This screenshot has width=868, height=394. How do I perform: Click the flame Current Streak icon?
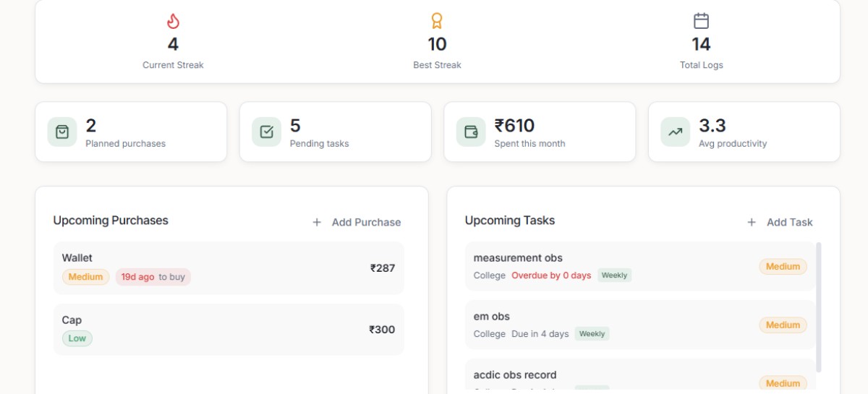pos(173,21)
